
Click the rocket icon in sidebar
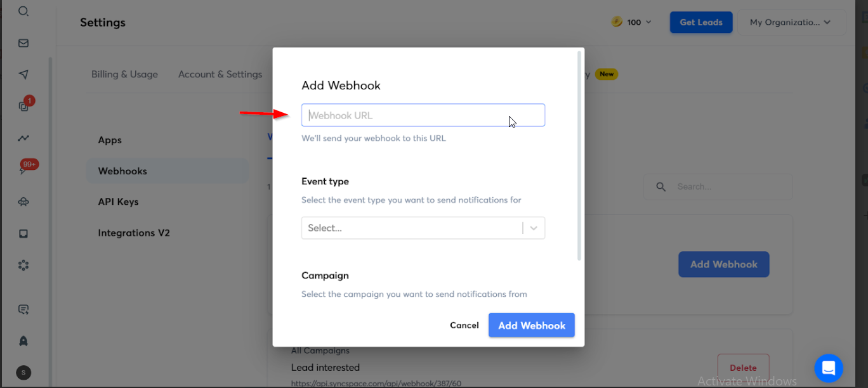coord(23,340)
